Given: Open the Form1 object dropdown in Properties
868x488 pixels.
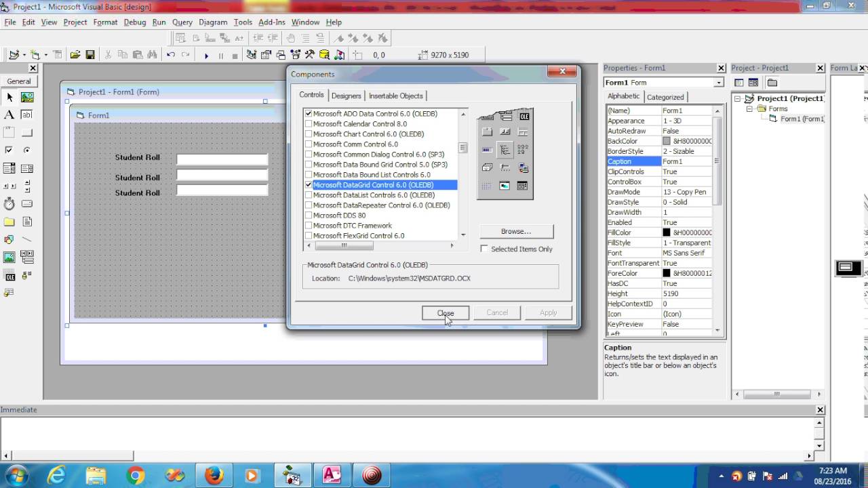Looking at the screenshot, I should [719, 83].
